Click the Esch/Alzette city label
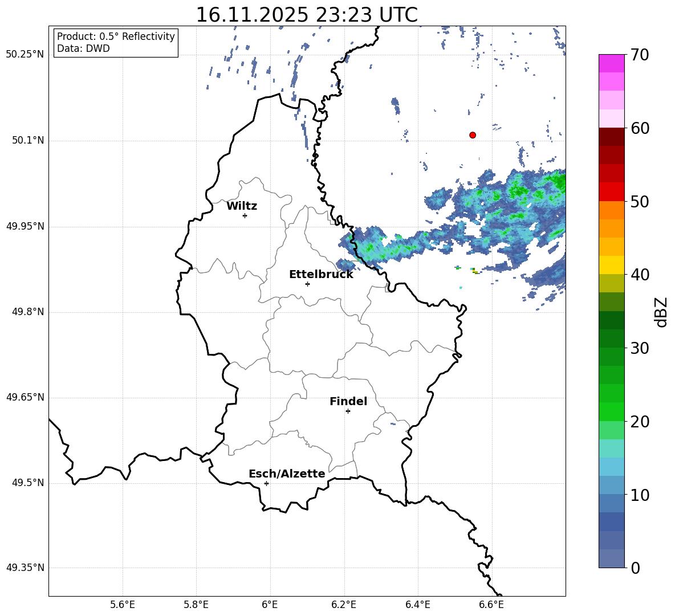 coord(287,474)
